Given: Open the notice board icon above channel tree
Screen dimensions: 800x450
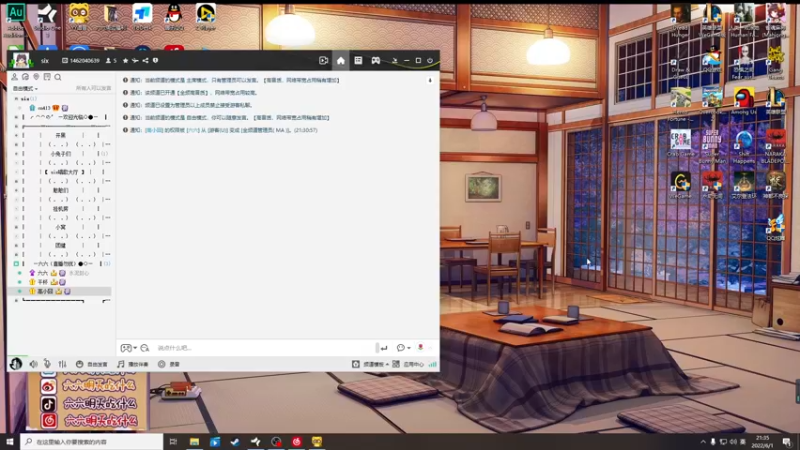Looking at the screenshot, I should pyautogui.click(x=47, y=77).
